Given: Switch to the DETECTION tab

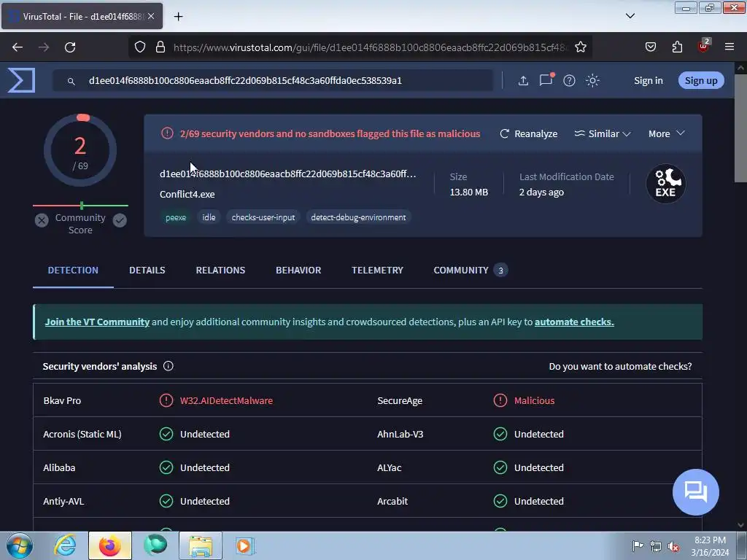Looking at the screenshot, I should coord(73,270).
